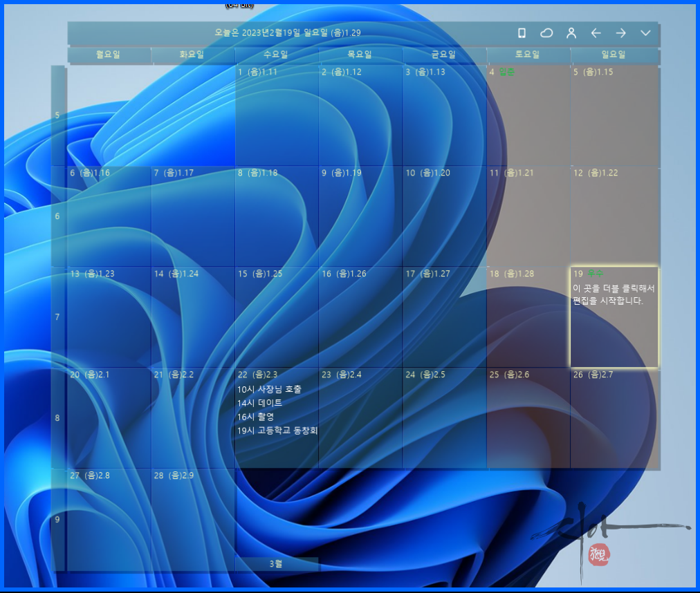Select the February 16 day cell

[x=360, y=317]
